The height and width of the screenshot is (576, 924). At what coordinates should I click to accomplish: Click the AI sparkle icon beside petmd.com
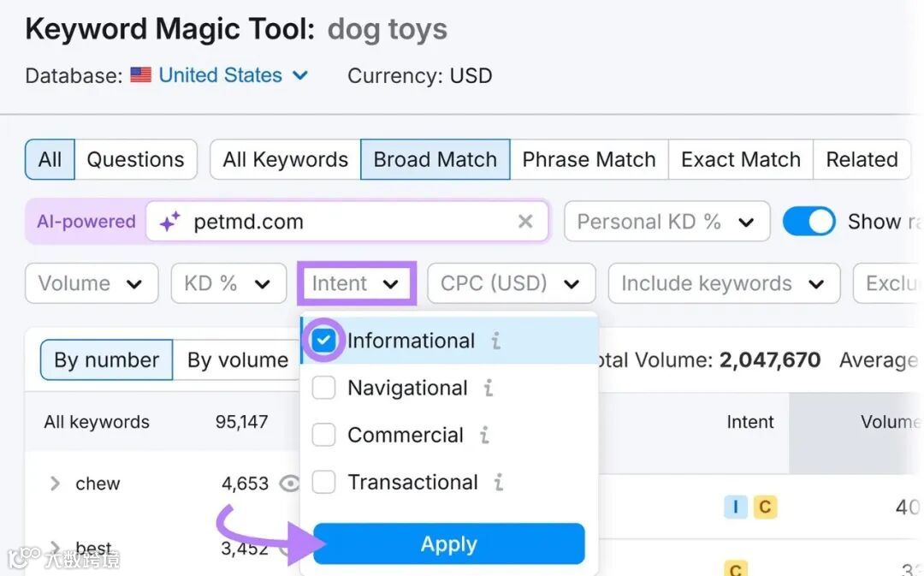coord(169,223)
